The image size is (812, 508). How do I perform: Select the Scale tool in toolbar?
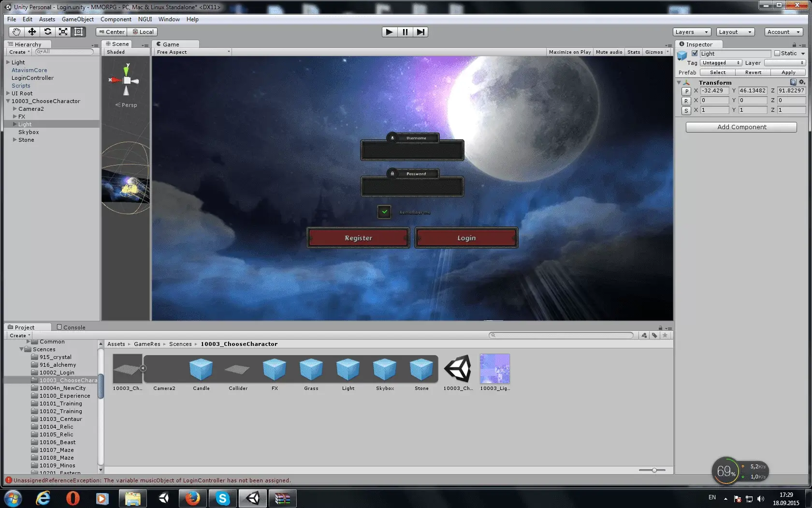click(63, 32)
